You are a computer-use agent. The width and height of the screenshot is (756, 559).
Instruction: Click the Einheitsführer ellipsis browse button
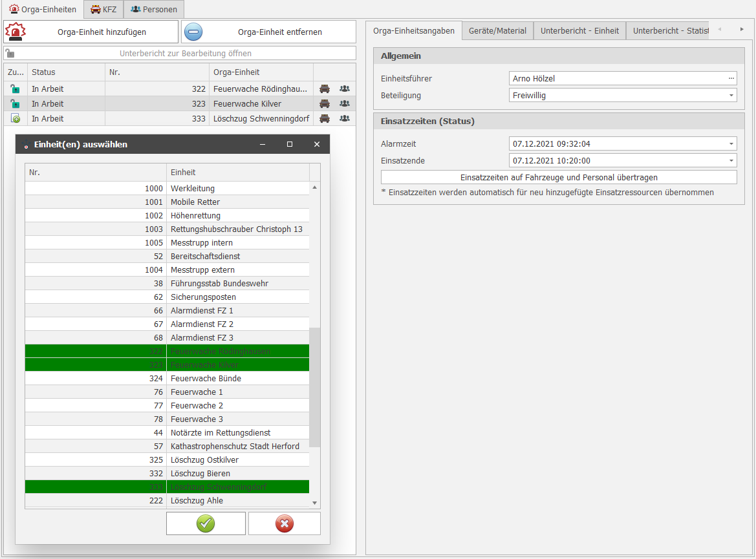731,79
